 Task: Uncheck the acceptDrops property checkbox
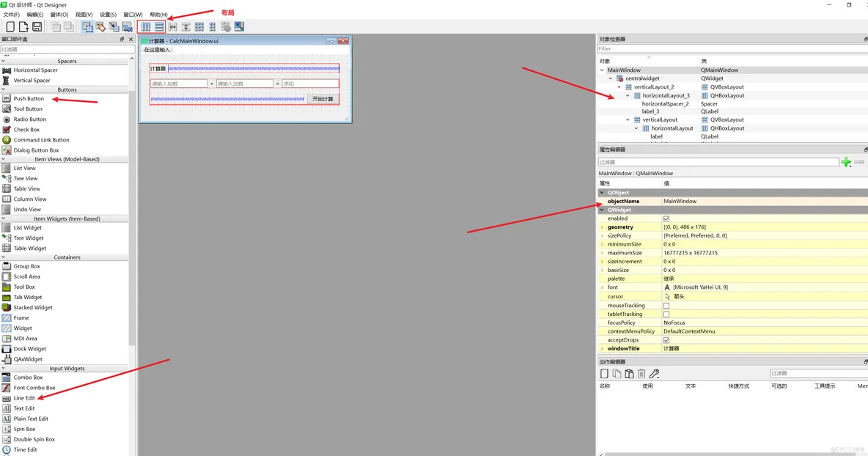pos(666,340)
